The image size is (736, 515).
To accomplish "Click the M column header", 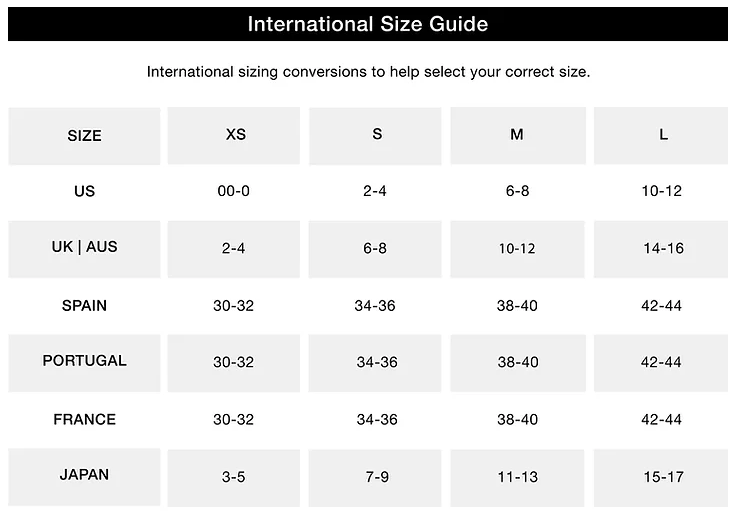I will tap(517, 134).
